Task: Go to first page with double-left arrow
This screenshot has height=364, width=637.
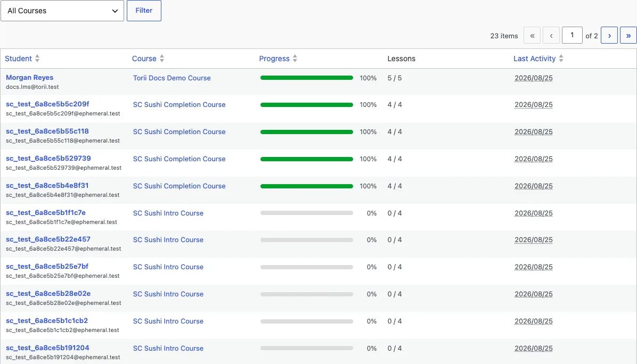Action: coord(532,35)
